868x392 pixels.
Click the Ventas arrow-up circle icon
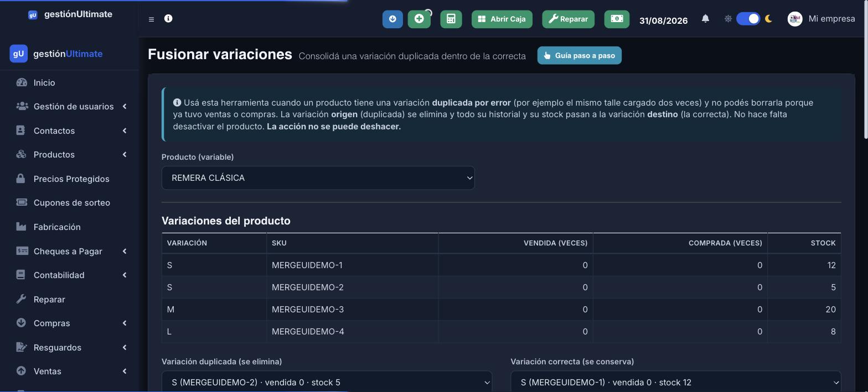coord(21,371)
